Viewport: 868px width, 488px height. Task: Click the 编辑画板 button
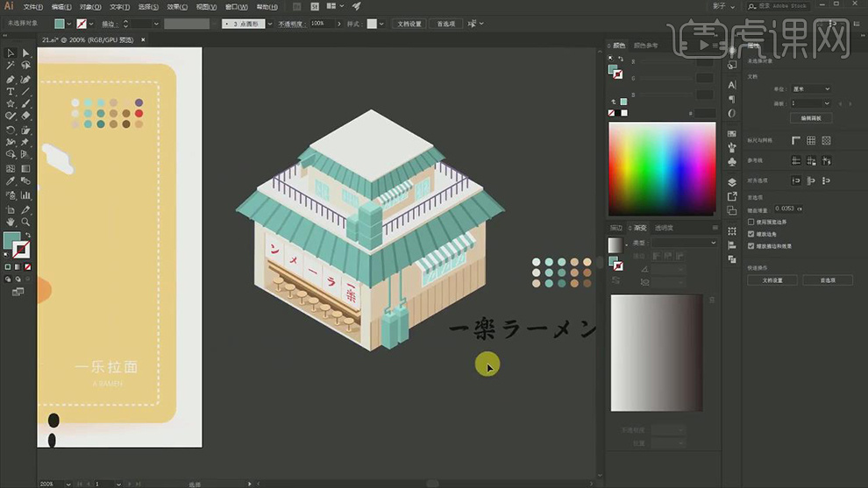(812, 117)
